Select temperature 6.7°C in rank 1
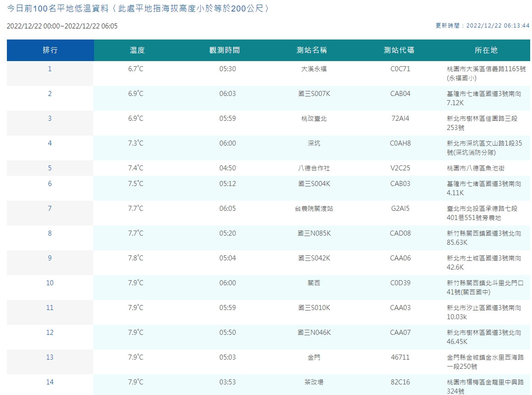Screen dimensions: 532x395 click(136, 69)
